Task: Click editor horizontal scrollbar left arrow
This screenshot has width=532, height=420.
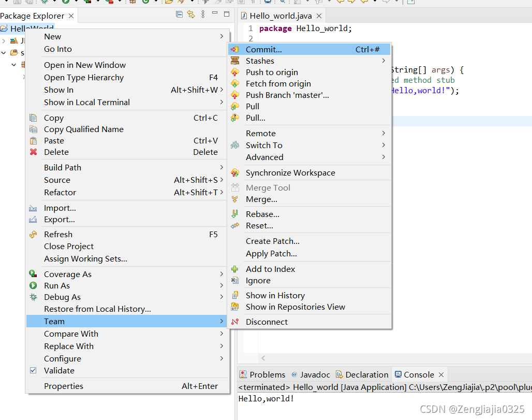Action: (263, 358)
